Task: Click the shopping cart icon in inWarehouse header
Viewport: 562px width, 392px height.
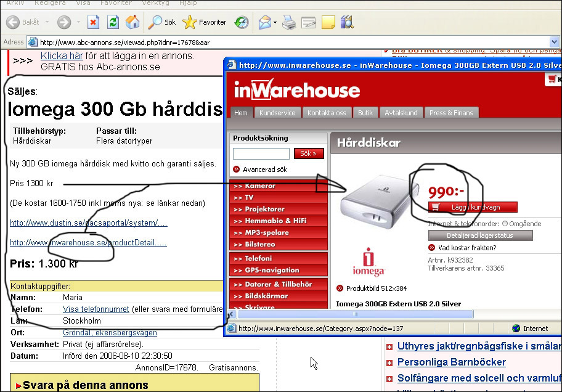Action: (552, 78)
